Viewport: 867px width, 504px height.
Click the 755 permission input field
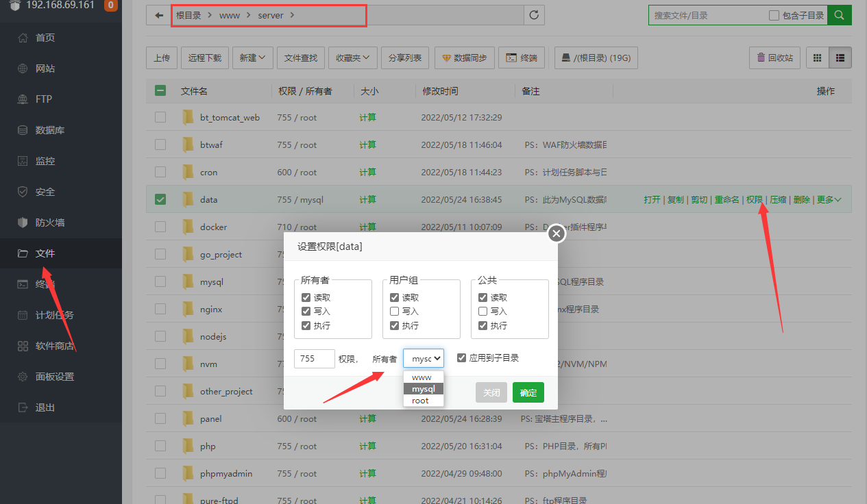pos(314,358)
